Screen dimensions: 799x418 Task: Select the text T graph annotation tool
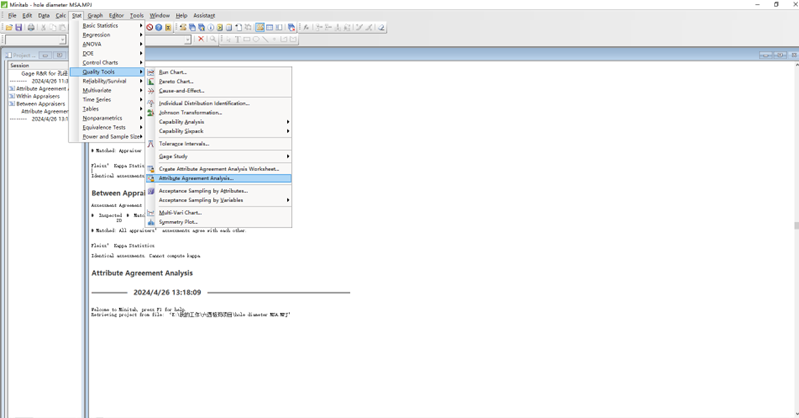(237, 39)
